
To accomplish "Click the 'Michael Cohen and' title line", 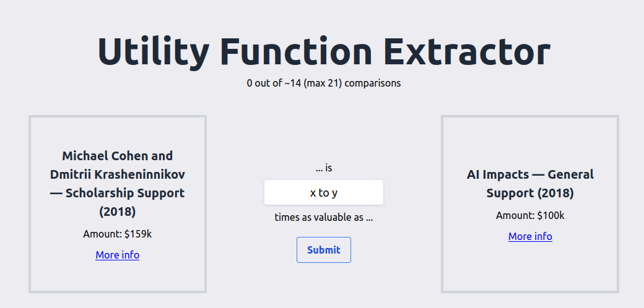I will tap(118, 156).
